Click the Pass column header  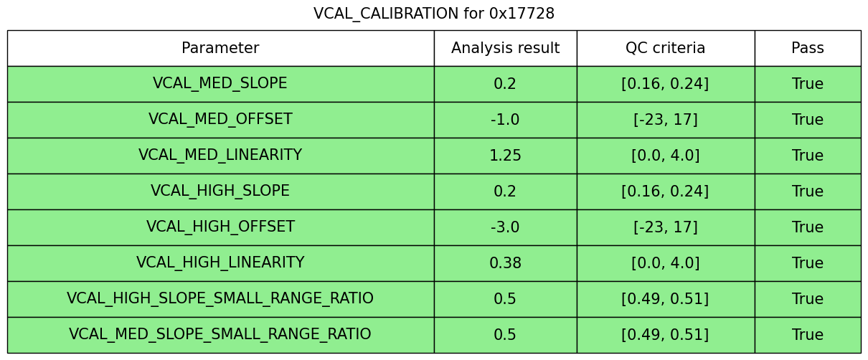(808, 48)
